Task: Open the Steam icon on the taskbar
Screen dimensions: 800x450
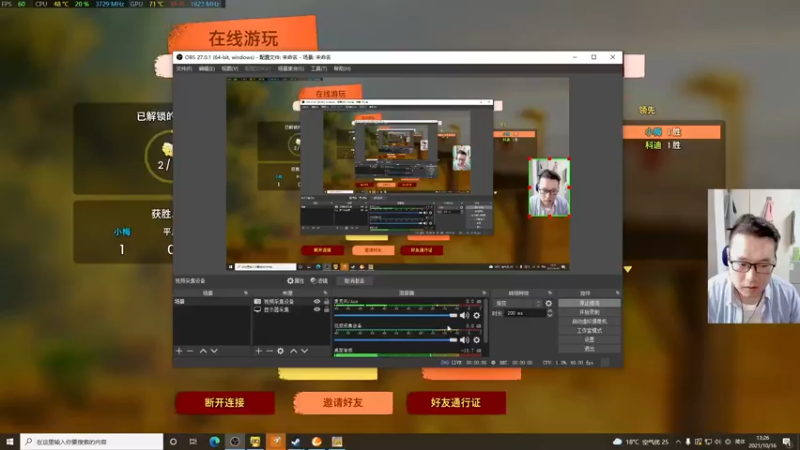Action: pos(296,442)
